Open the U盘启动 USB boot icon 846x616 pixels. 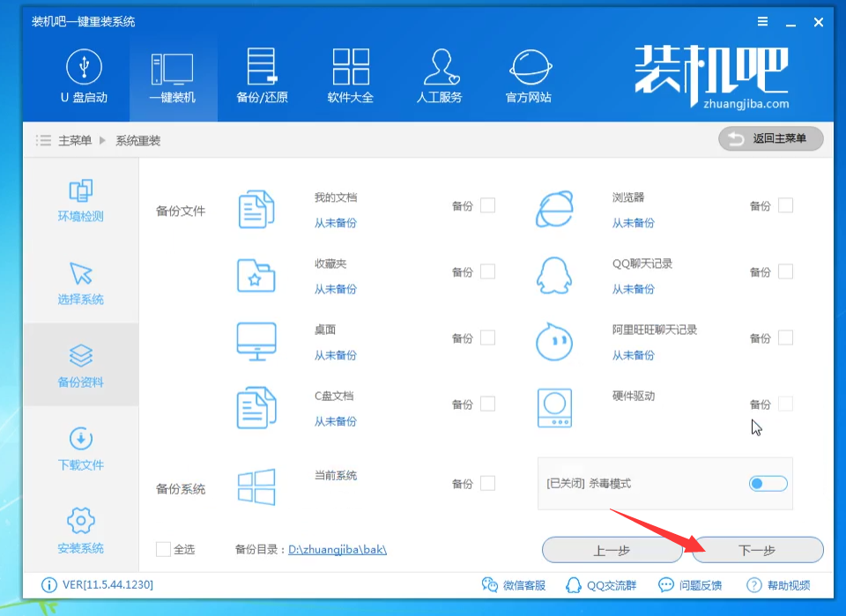[84, 67]
